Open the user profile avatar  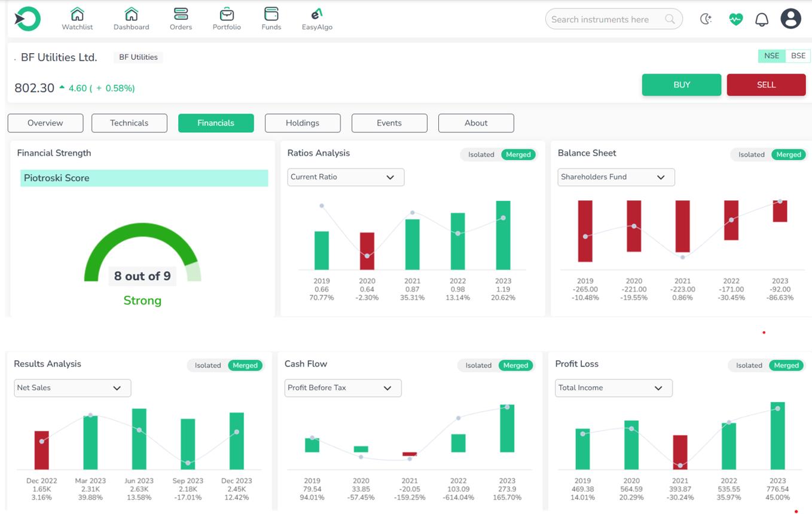(790, 19)
